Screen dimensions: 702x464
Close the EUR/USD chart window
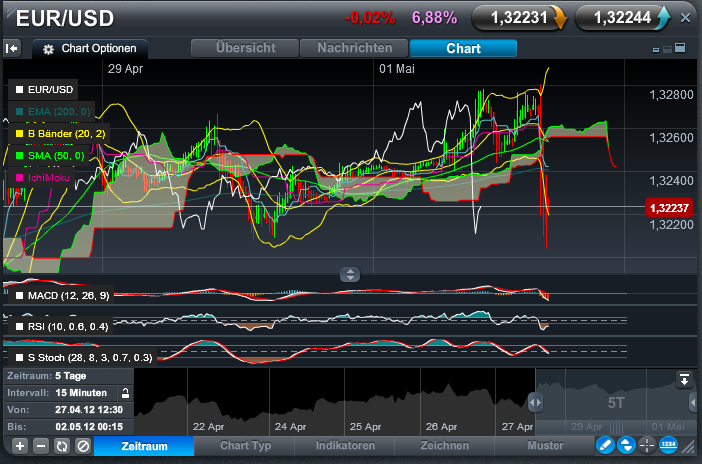[685, 18]
